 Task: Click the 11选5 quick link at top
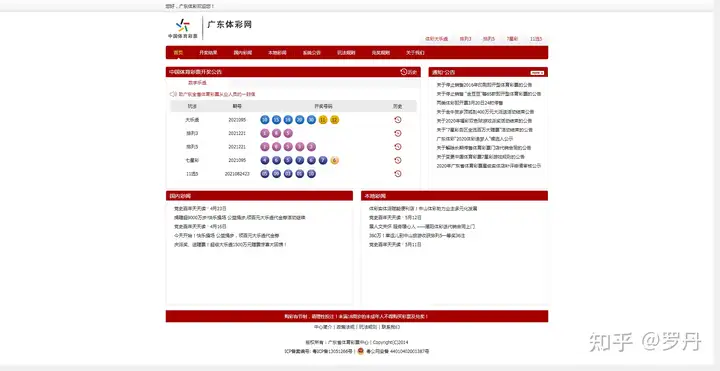pyautogui.click(x=536, y=39)
